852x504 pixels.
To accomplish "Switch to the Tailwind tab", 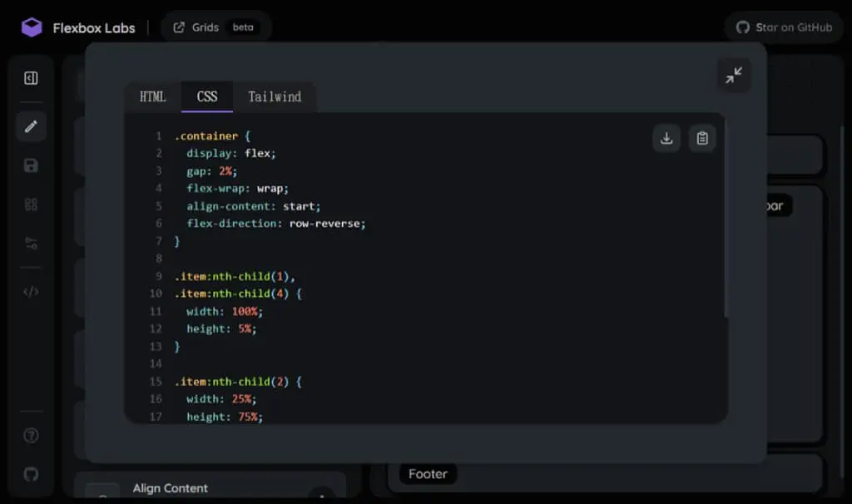I will pyautogui.click(x=275, y=96).
